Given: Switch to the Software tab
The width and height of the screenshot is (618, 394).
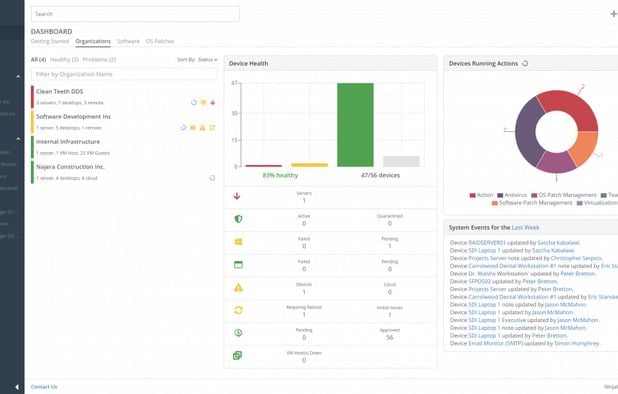Looking at the screenshot, I should pyautogui.click(x=128, y=41).
